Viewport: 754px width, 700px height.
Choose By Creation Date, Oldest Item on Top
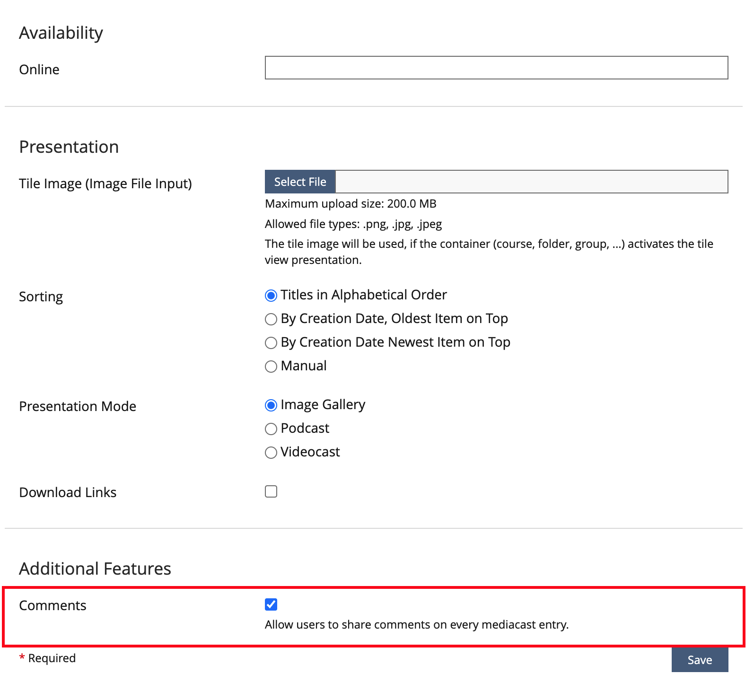(x=271, y=319)
